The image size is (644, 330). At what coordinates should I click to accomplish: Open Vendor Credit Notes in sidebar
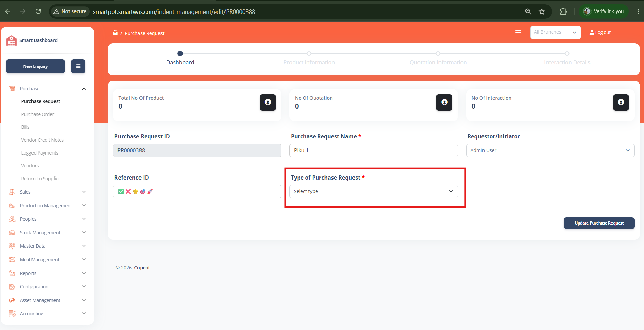42,140
